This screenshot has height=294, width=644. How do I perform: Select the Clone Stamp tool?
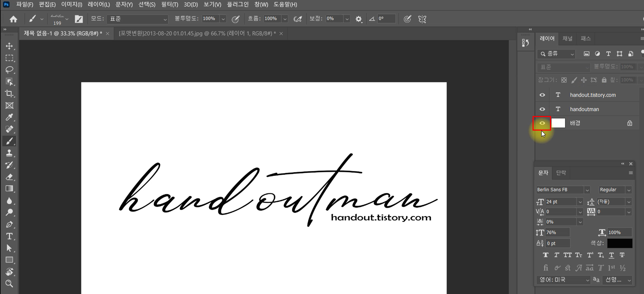(x=9, y=153)
